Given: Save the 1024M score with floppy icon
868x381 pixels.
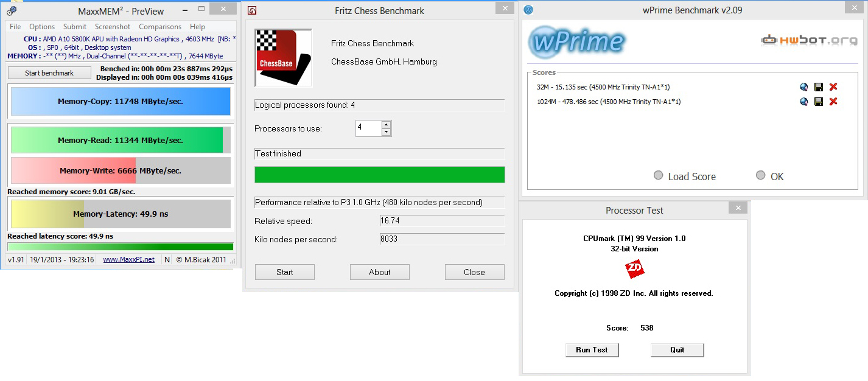Looking at the screenshot, I should point(819,102).
